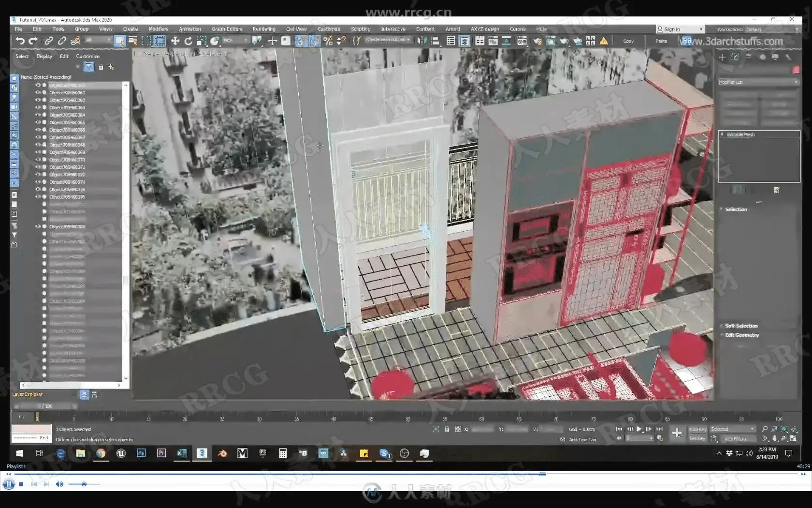Toggle the 3D Snaps button
The width and height of the screenshot is (812, 508).
pyautogui.click(x=301, y=41)
